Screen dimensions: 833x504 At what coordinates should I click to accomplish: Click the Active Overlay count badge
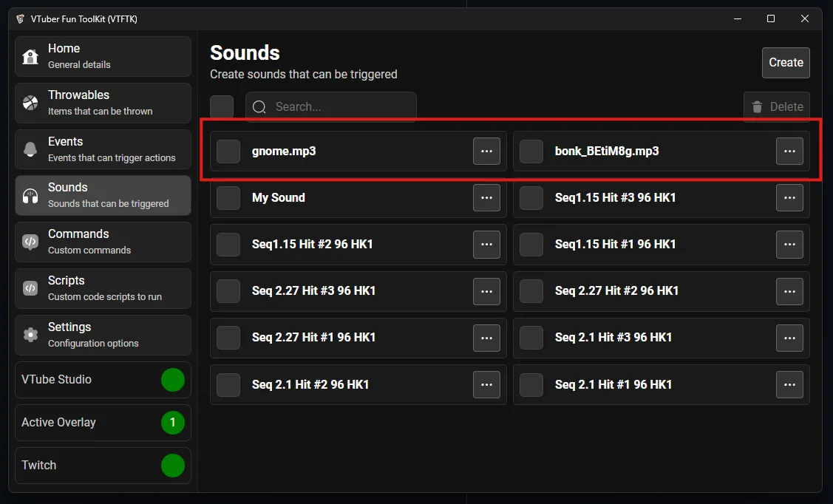pos(173,423)
